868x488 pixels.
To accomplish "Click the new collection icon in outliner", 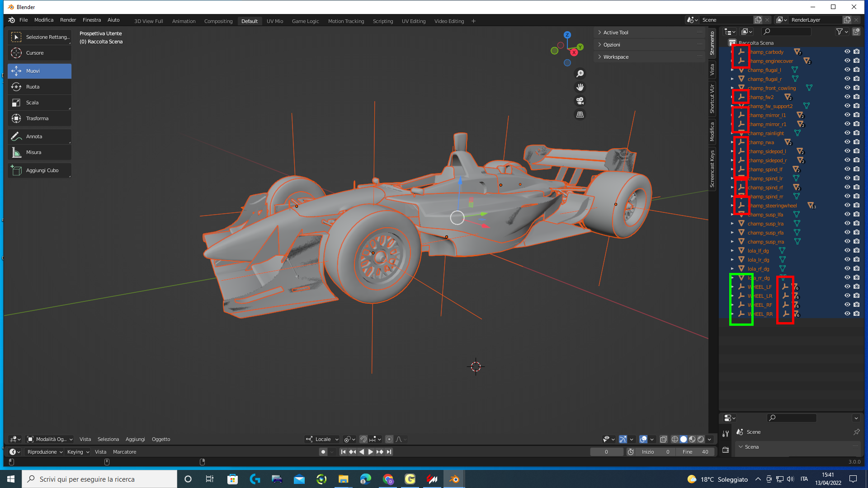I will (x=856, y=32).
